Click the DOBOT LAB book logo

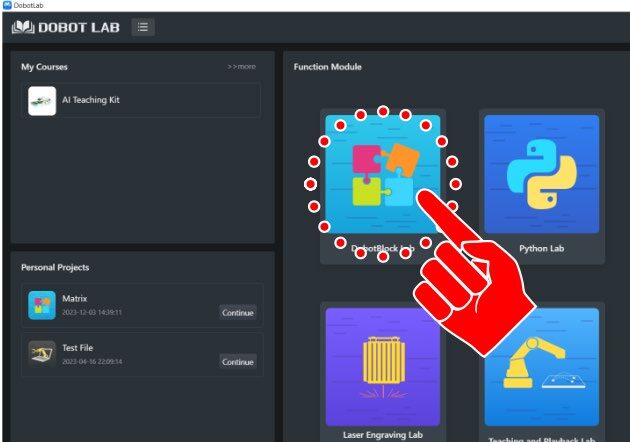23,27
